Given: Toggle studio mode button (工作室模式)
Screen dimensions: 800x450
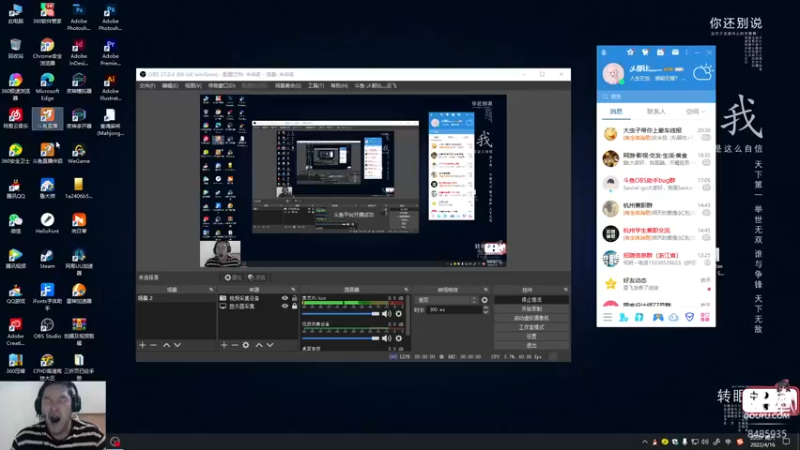Looking at the screenshot, I should (531, 327).
